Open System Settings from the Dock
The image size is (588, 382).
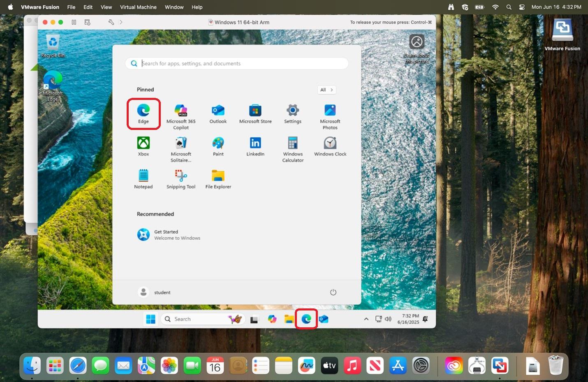421,365
